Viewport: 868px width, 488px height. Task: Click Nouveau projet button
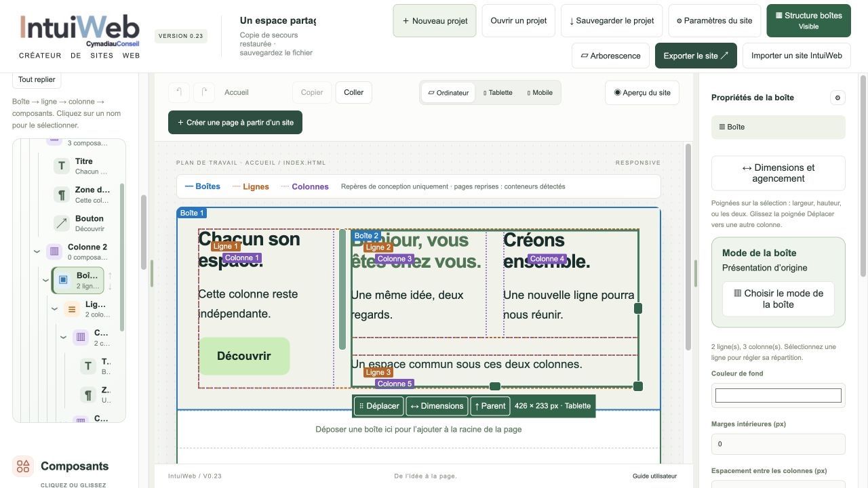pos(435,21)
